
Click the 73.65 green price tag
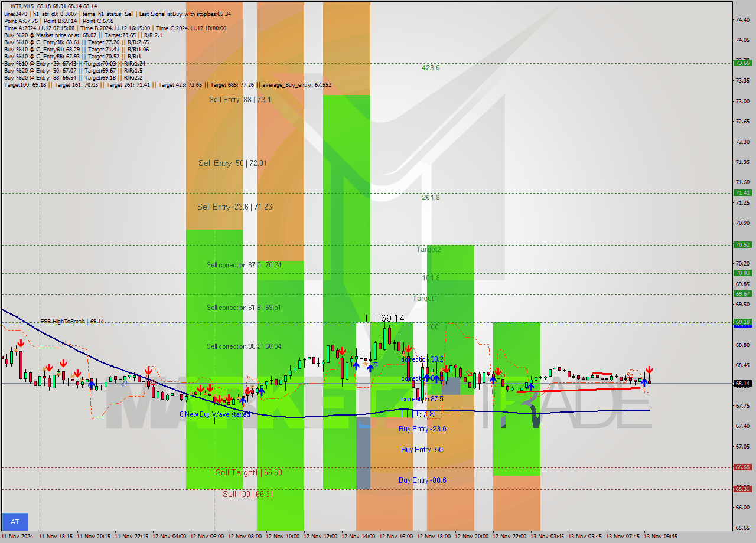click(742, 63)
